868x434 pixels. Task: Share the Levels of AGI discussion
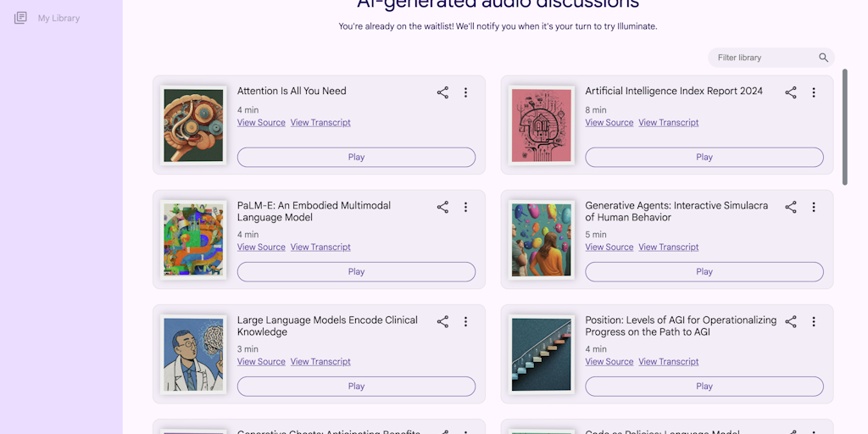[x=791, y=321]
